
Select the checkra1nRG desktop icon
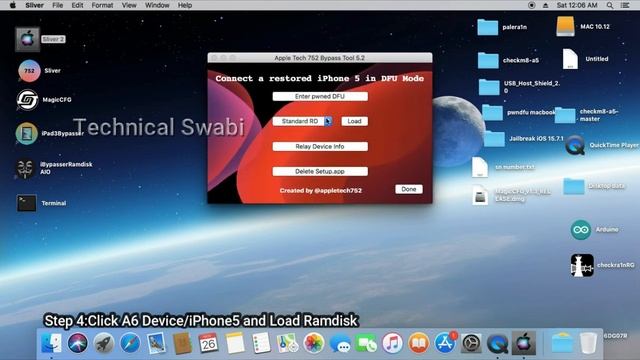[x=582, y=265]
